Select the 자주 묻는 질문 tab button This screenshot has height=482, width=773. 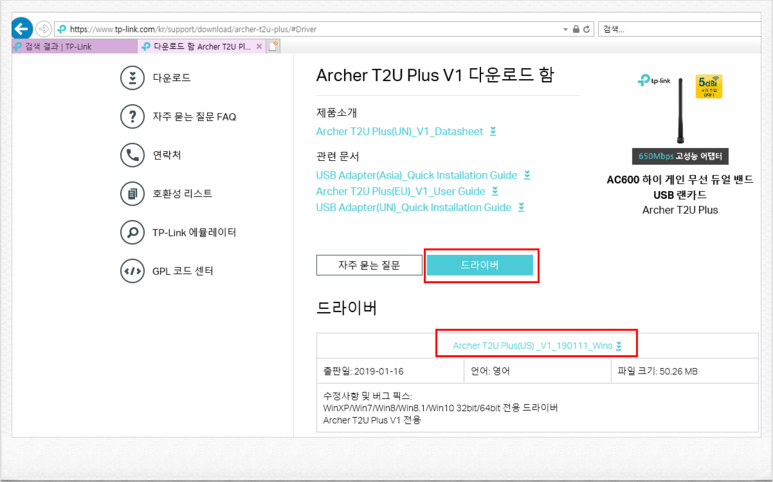369,265
